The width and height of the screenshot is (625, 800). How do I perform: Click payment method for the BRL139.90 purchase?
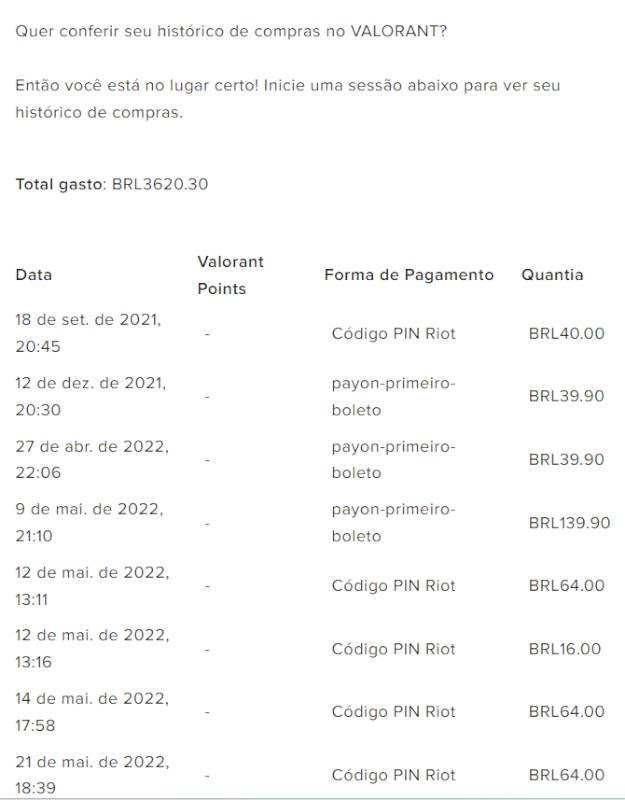point(393,523)
